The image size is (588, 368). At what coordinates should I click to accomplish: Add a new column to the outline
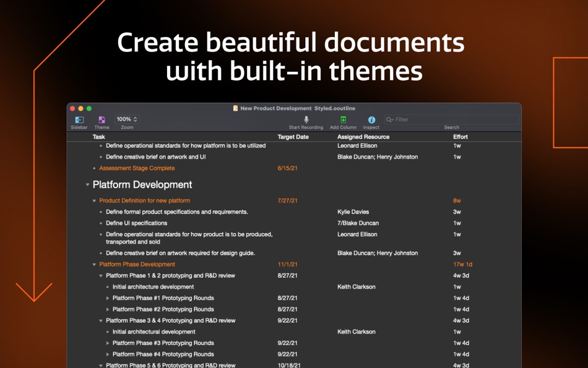(344, 119)
